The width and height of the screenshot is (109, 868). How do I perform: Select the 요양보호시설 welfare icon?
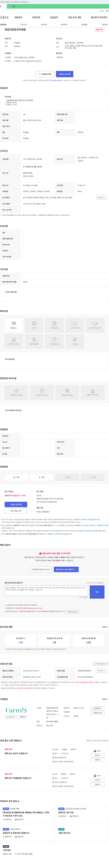[x=54, y=341]
